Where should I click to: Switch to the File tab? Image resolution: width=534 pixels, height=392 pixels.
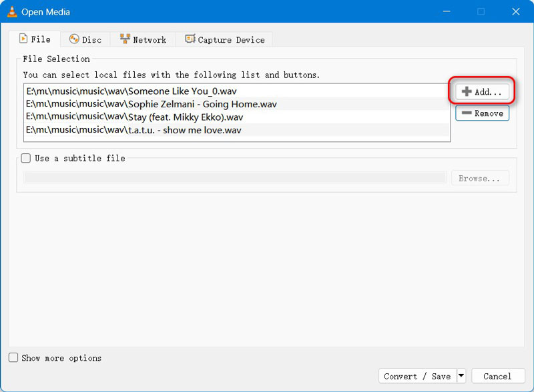(35, 39)
